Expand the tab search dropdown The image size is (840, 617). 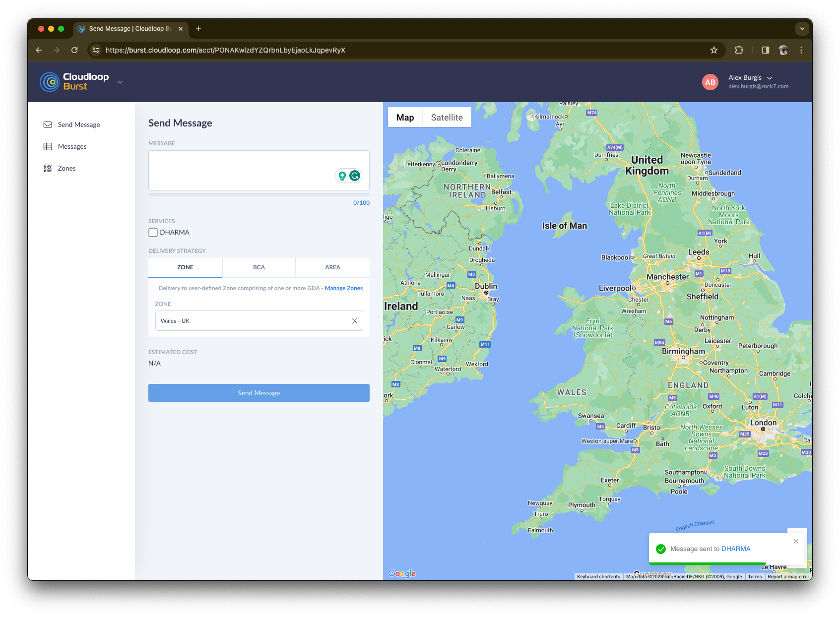coord(802,29)
